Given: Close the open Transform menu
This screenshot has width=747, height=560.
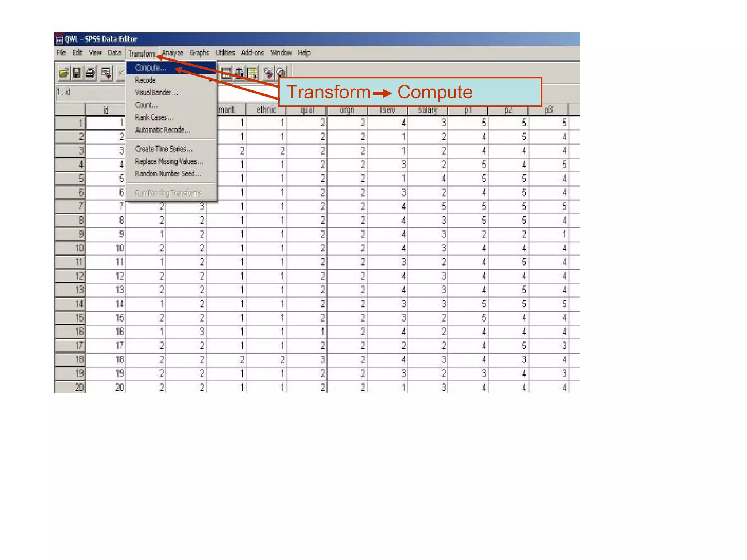Looking at the screenshot, I should tap(142, 54).
